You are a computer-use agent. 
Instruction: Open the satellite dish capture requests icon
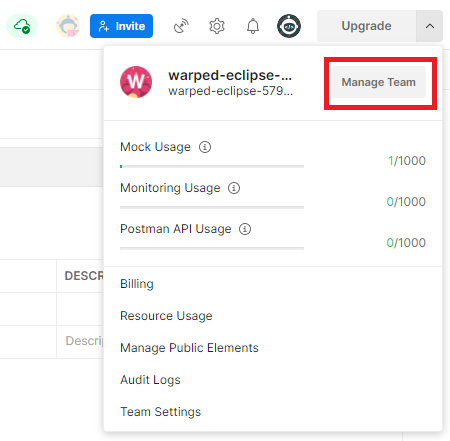tap(181, 26)
